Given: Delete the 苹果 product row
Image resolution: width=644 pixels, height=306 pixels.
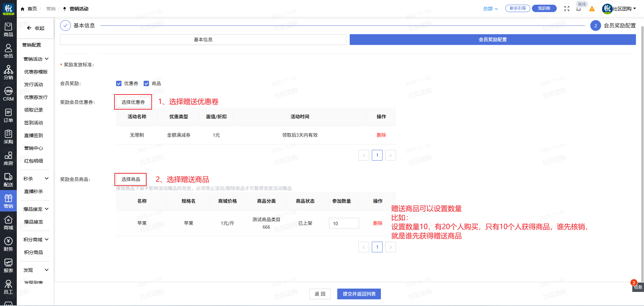Looking at the screenshot, I should click(378, 223).
